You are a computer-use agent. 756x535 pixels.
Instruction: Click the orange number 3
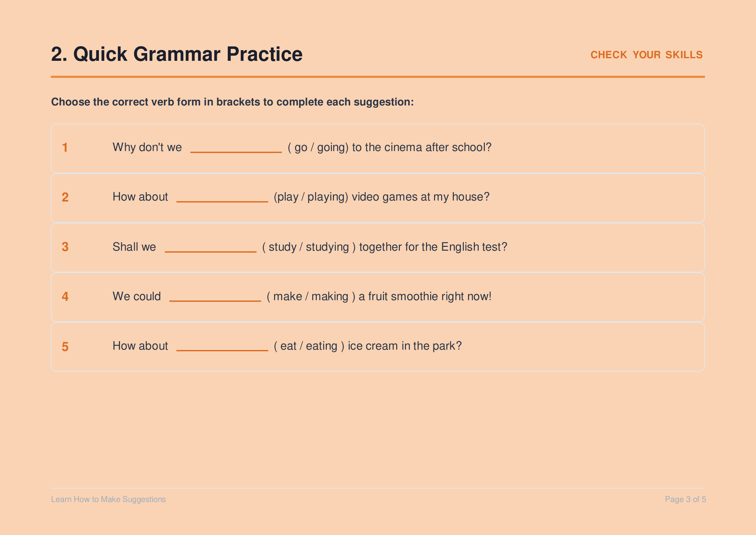point(65,247)
